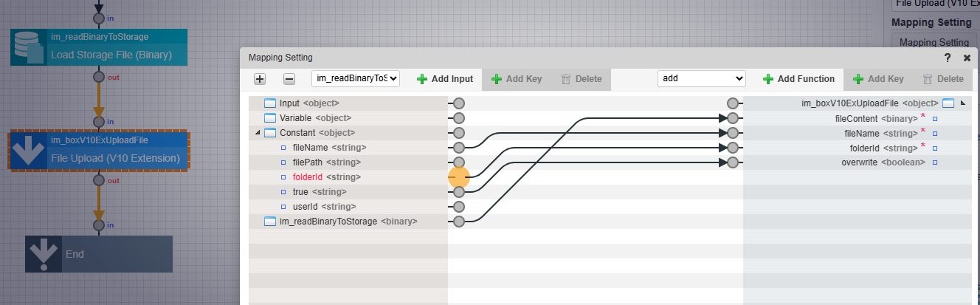Click the help question mark icon

[948, 58]
